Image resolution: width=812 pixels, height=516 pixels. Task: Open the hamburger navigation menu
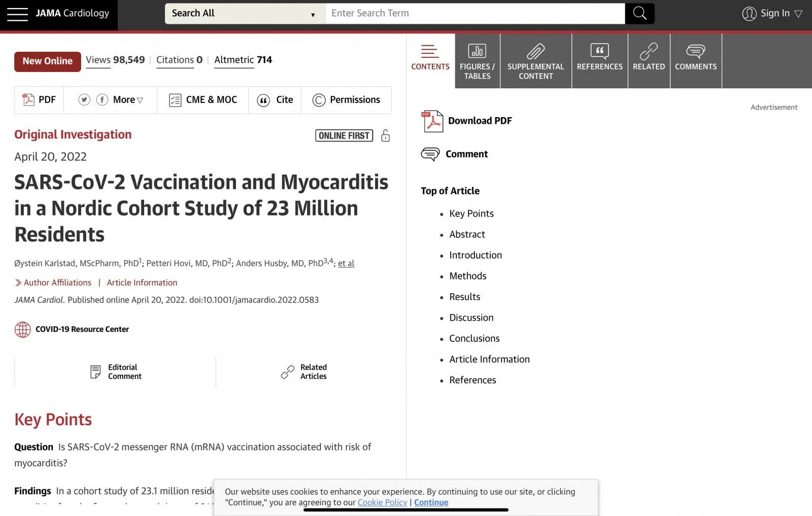17,14
